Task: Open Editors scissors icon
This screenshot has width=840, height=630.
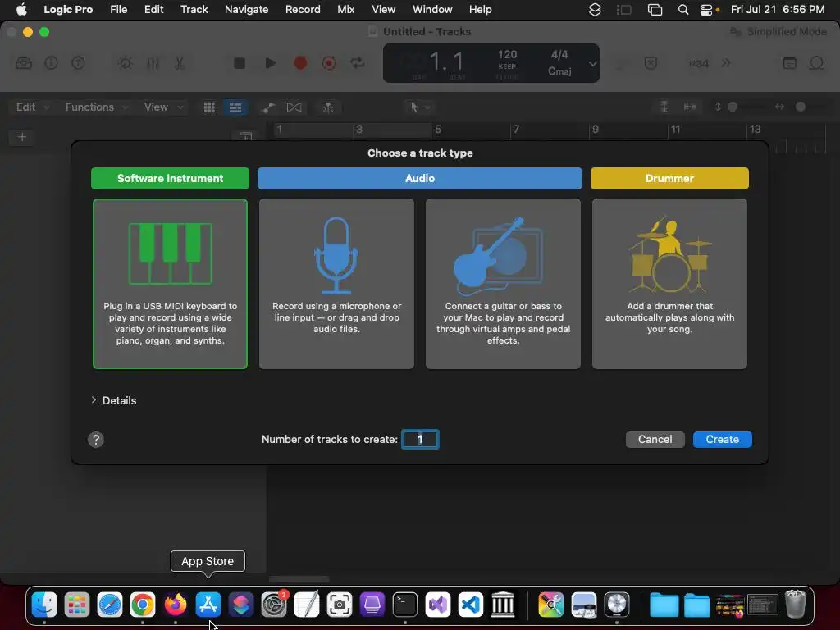Action: click(180, 63)
